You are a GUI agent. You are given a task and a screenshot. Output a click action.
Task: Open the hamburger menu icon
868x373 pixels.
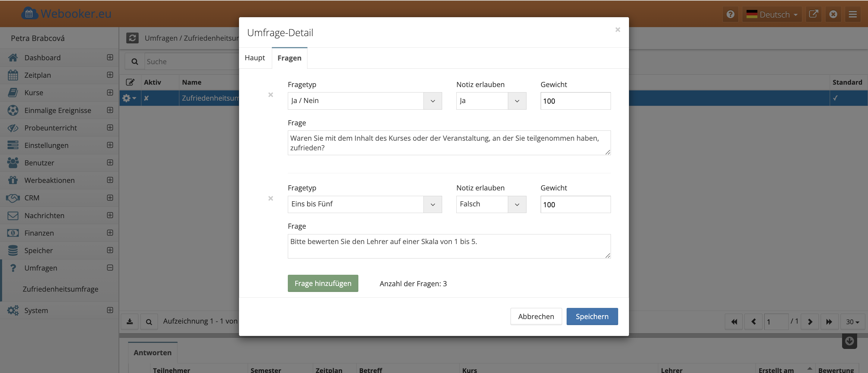pos(853,14)
